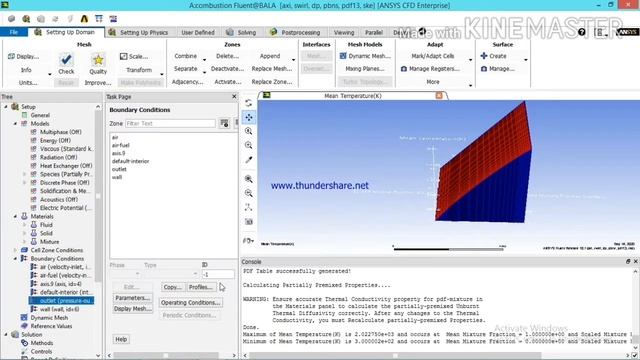Switch to the Setting Up Physics tab
The image size is (640, 360).
point(139,32)
